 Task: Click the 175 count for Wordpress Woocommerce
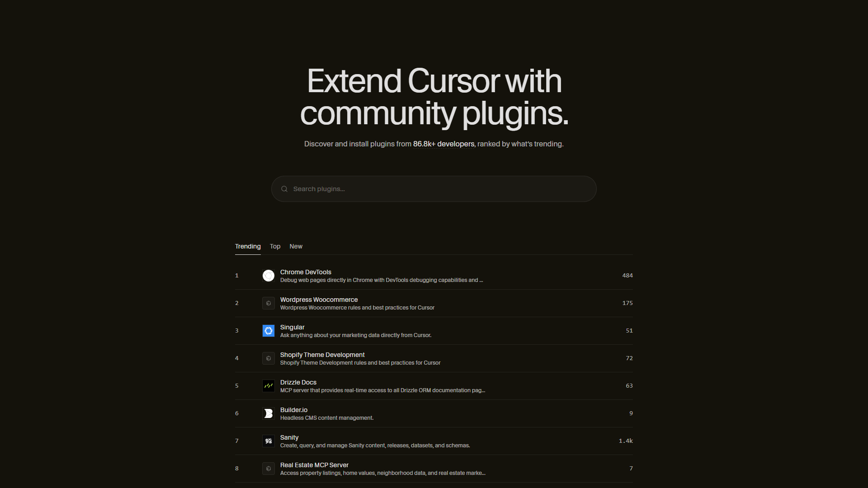point(627,303)
